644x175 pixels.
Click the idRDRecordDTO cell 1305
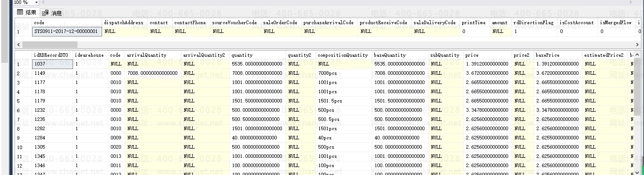[52, 147]
